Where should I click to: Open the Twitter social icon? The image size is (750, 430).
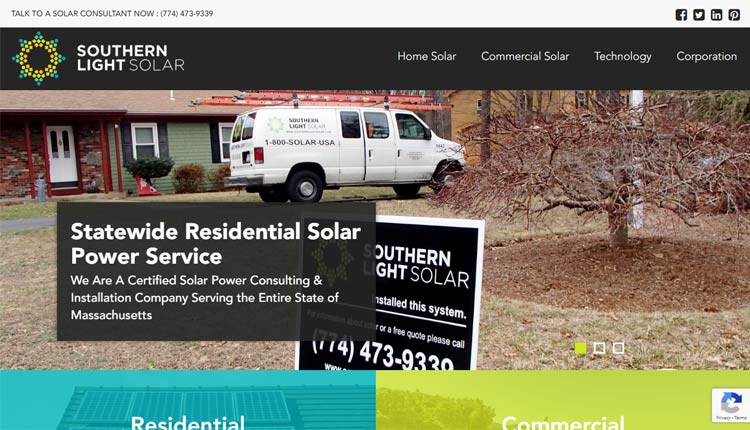point(699,15)
